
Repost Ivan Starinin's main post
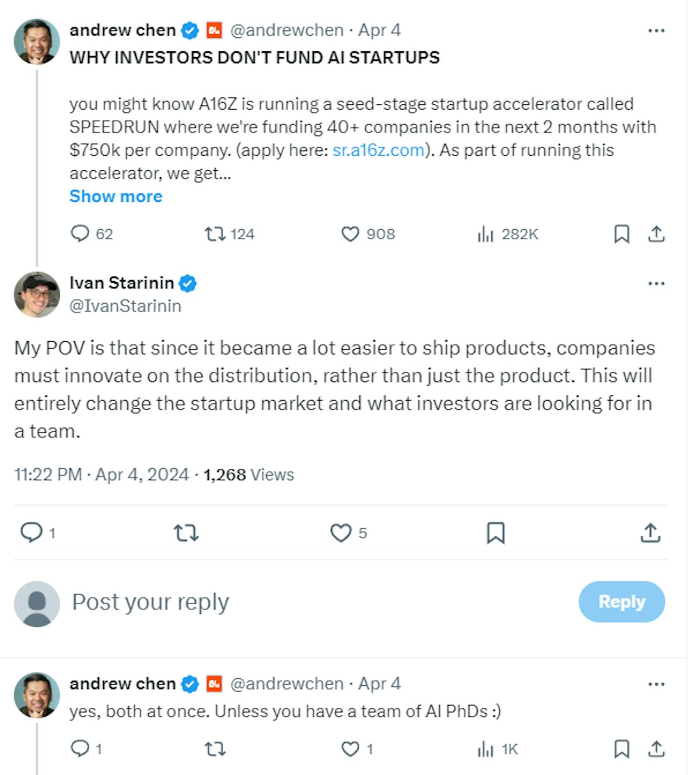(x=186, y=533)
